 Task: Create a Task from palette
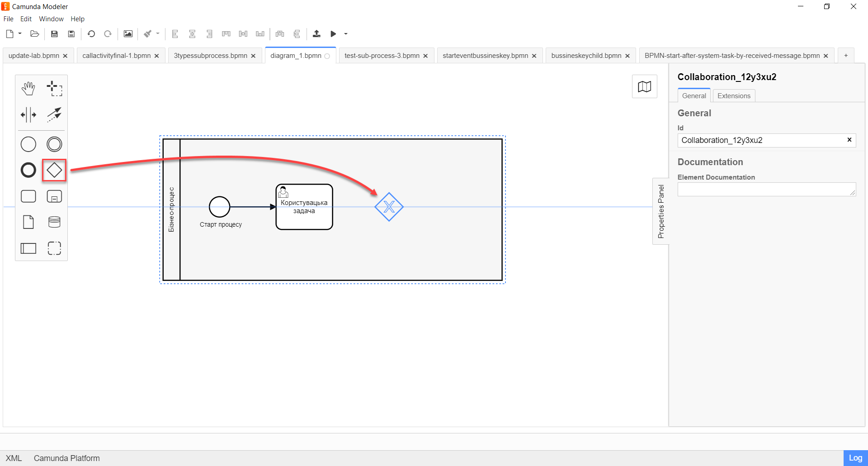click(28, 196)
